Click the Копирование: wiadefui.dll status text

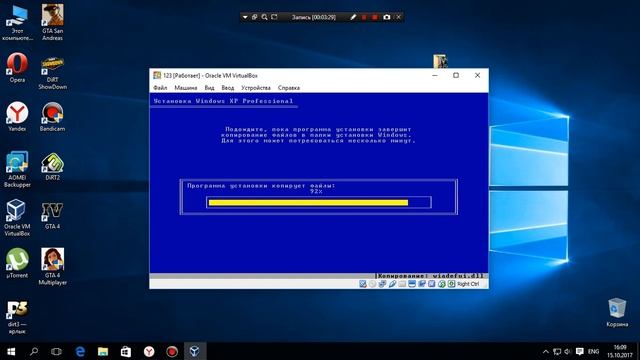point(430,276)
